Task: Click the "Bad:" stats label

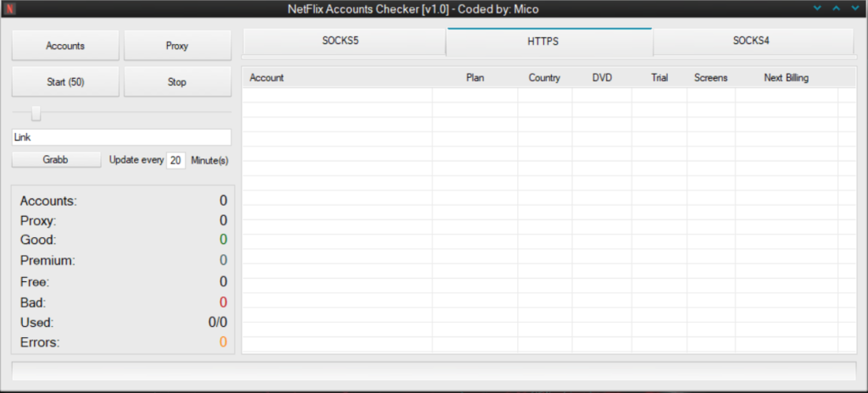Action: [33, 302]
